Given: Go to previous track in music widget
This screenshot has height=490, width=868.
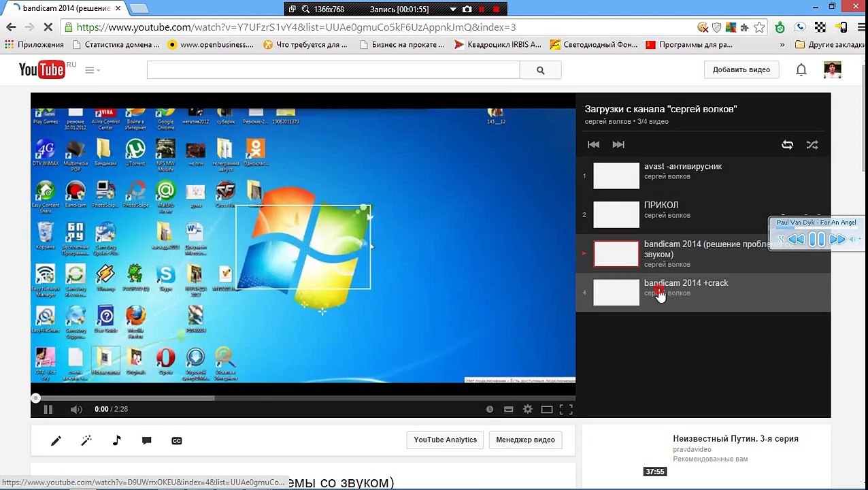Looking at the screenshot, I should coord(797,239).
